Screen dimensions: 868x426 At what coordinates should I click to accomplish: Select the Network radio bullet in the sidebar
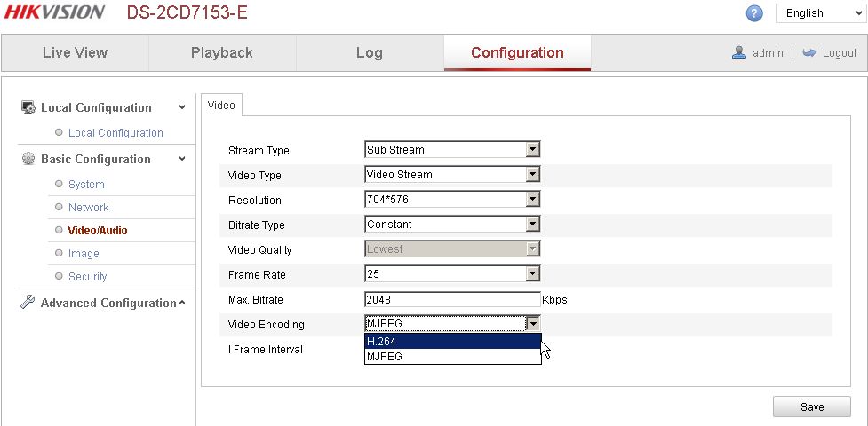pyautogui.click(x=59, y=207)
